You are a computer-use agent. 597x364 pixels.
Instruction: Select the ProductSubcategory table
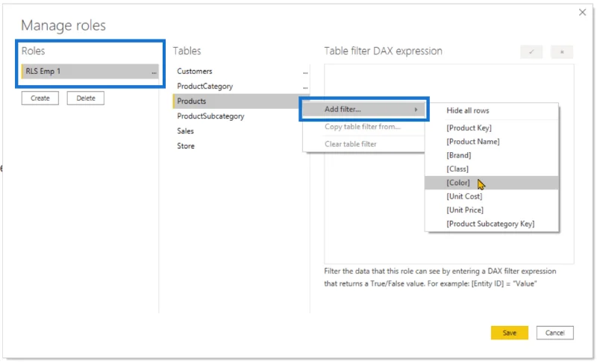point(241,116)
